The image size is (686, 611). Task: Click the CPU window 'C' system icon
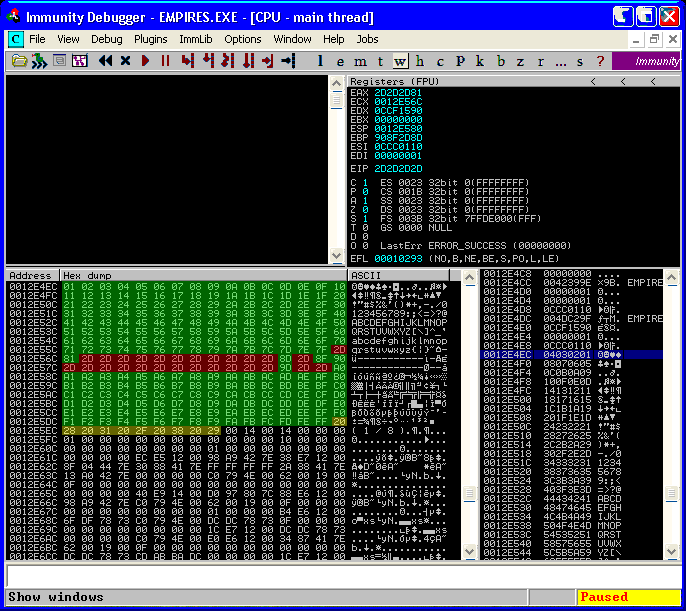click(x=16, y=39)
